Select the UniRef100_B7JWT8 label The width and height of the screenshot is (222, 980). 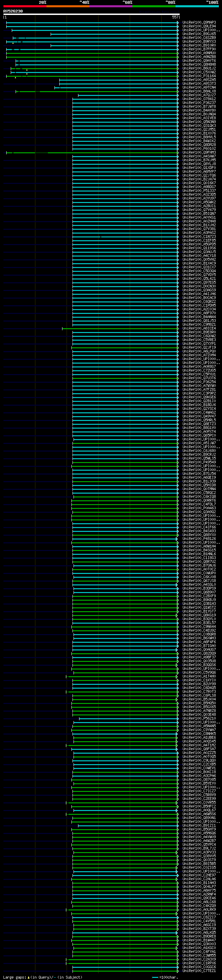(199, 106)
